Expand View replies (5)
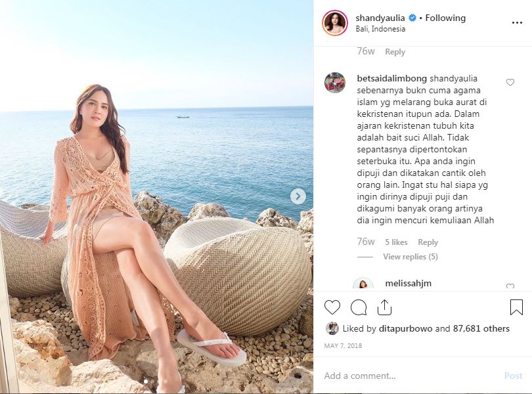The width and height of the screenshot is (532, 394). (x=410, y=257)
